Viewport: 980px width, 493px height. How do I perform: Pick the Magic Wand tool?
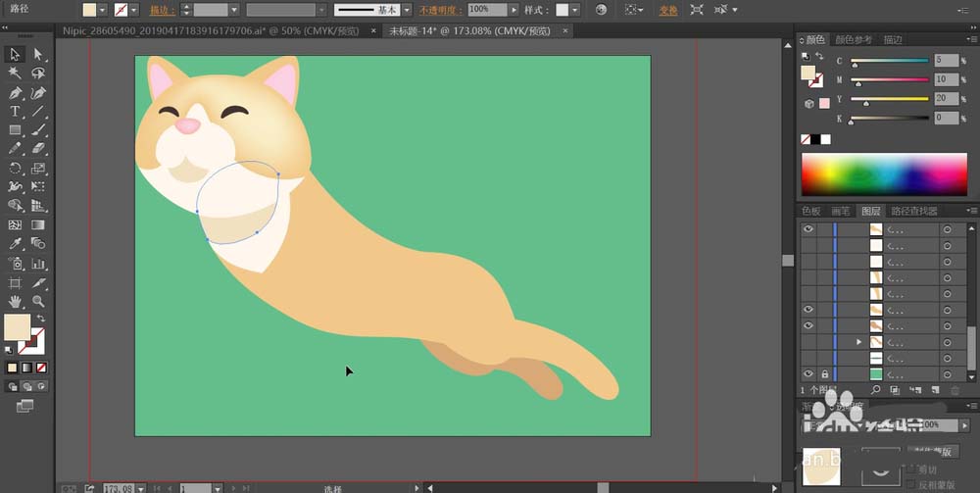(15, 74)
